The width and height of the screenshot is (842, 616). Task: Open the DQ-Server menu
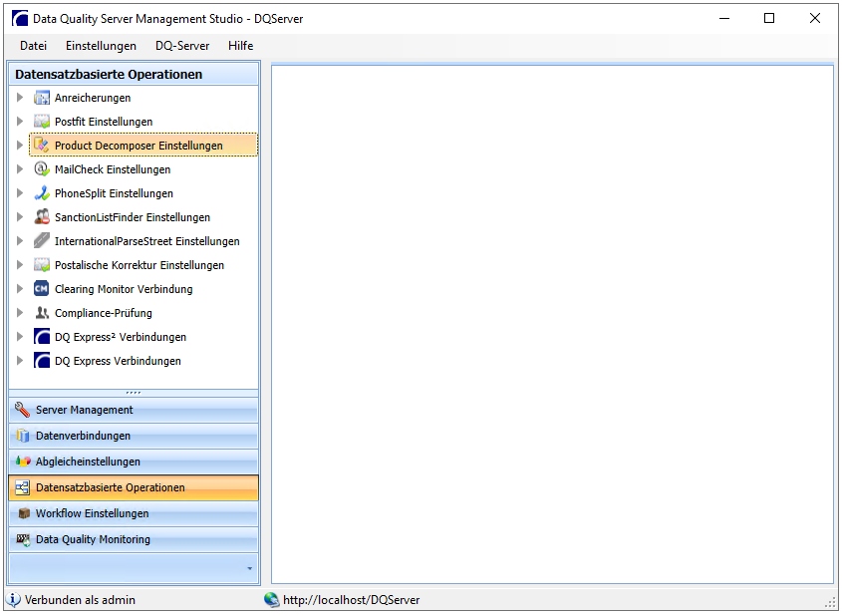[182, 46]
